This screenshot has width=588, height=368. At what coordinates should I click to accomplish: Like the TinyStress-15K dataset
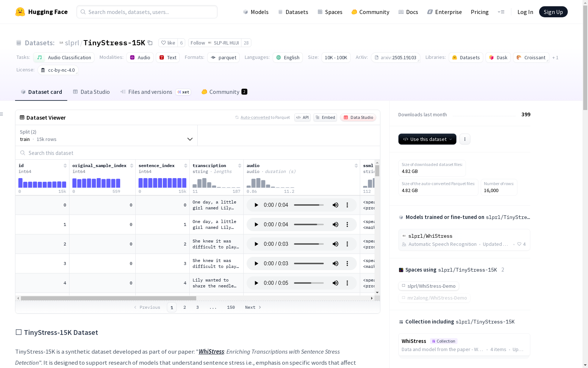point(168,43)
